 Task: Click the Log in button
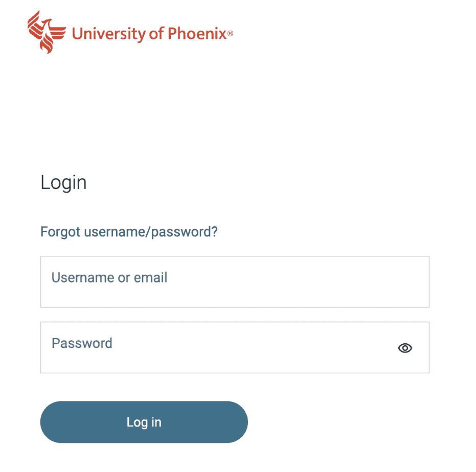(x=144, y=422)
